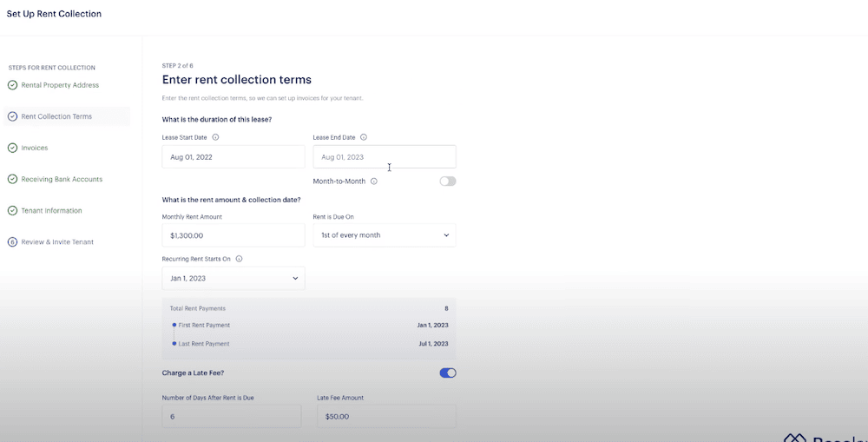Click the 'Enter rent collection terms' heading

click(x=236, y=79)
